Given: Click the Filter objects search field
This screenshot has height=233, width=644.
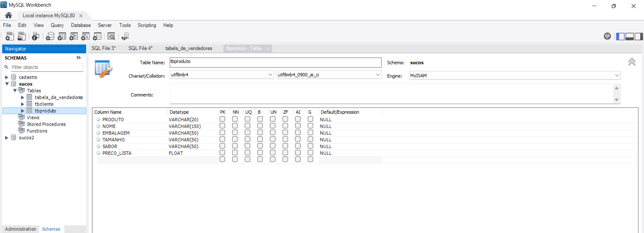Looking at the screenshot, I should [x=47, y=67].
